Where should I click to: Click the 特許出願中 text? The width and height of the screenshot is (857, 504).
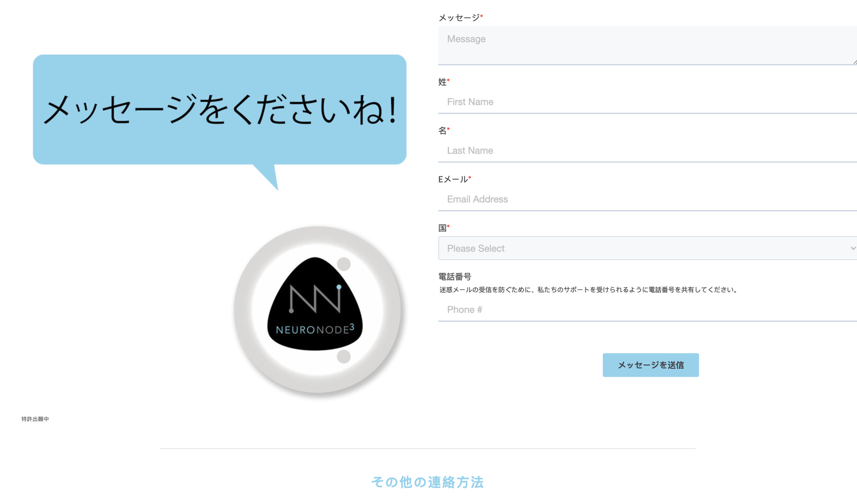pos(35,419)
